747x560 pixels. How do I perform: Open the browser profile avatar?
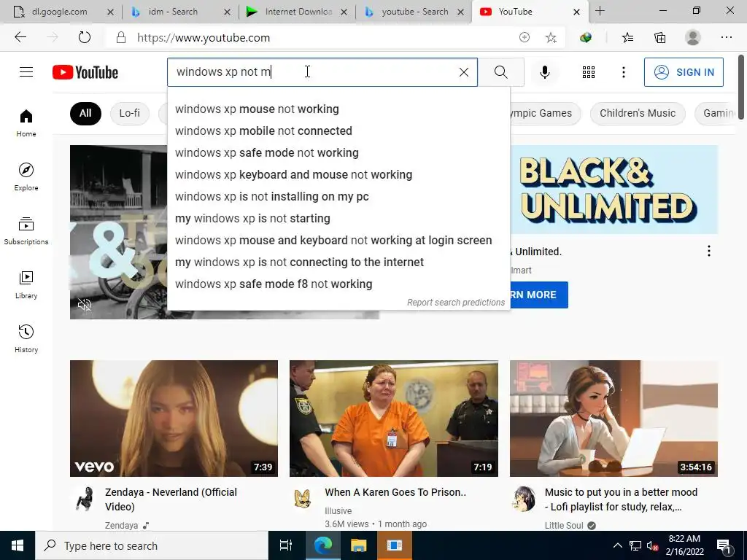pyautogui.click(x=692, y=37)
